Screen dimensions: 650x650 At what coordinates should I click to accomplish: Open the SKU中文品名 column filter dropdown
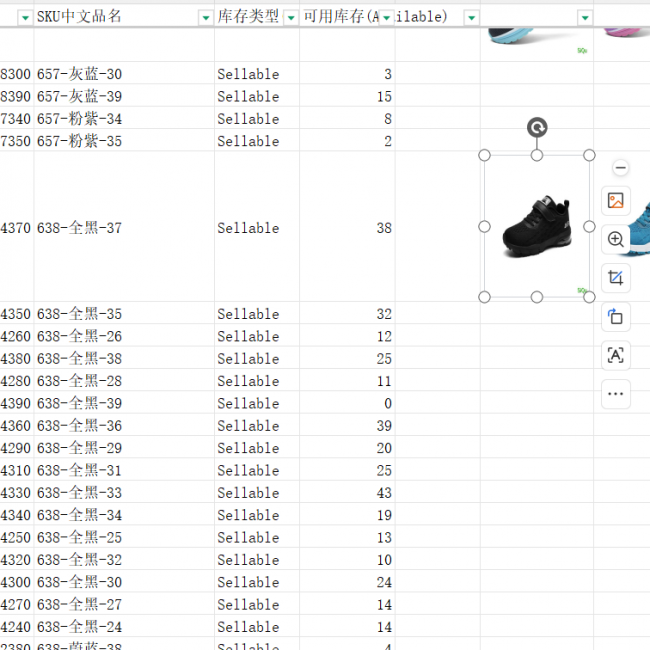click(206, 18)
